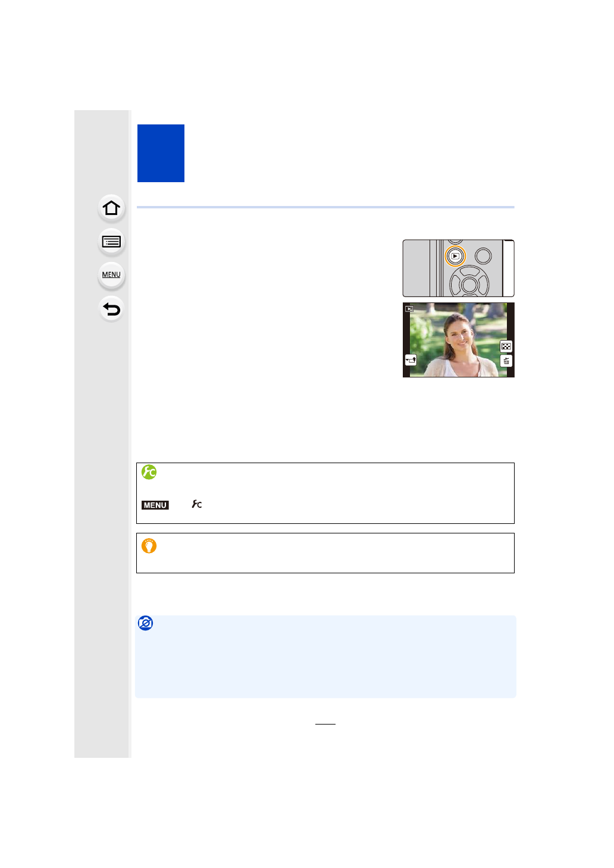Click the green custom menu wrench icon
This screenshot has width=614, height=868.
(149, 472)
